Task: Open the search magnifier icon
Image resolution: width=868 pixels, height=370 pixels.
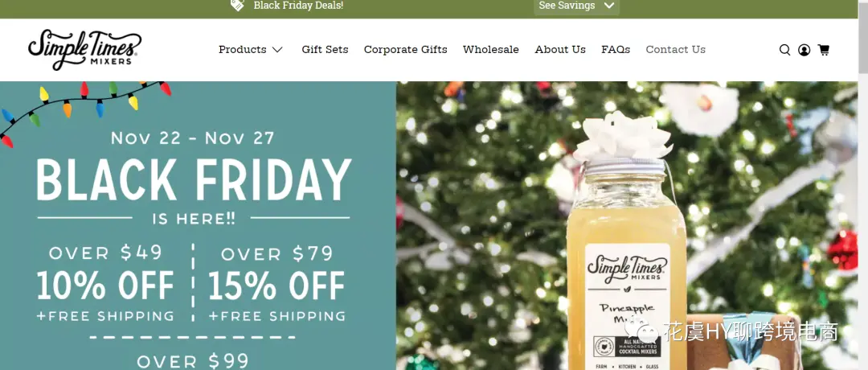Action: (x=784, y=50)
